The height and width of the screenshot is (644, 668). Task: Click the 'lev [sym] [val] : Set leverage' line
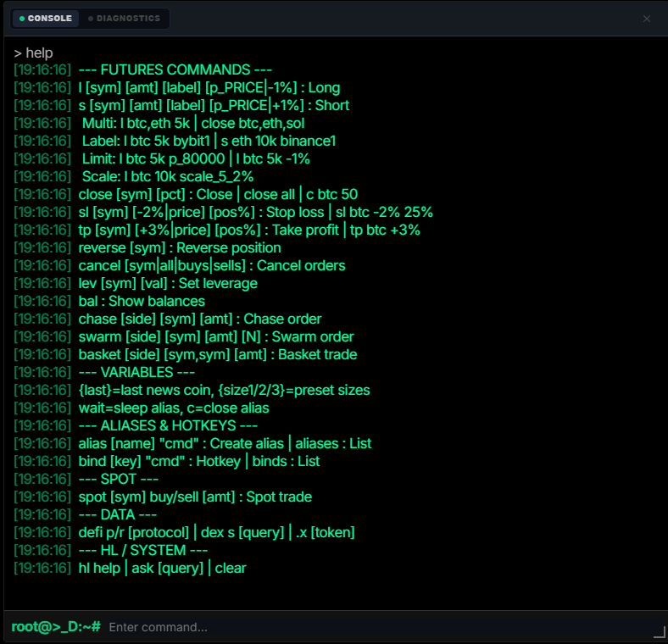[x=136, y=283]
